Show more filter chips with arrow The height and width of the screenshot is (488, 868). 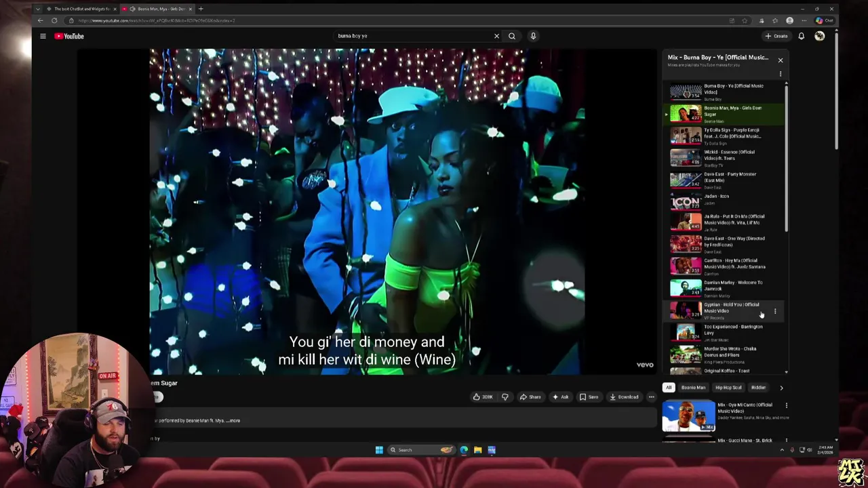click(x=781, y=388)
